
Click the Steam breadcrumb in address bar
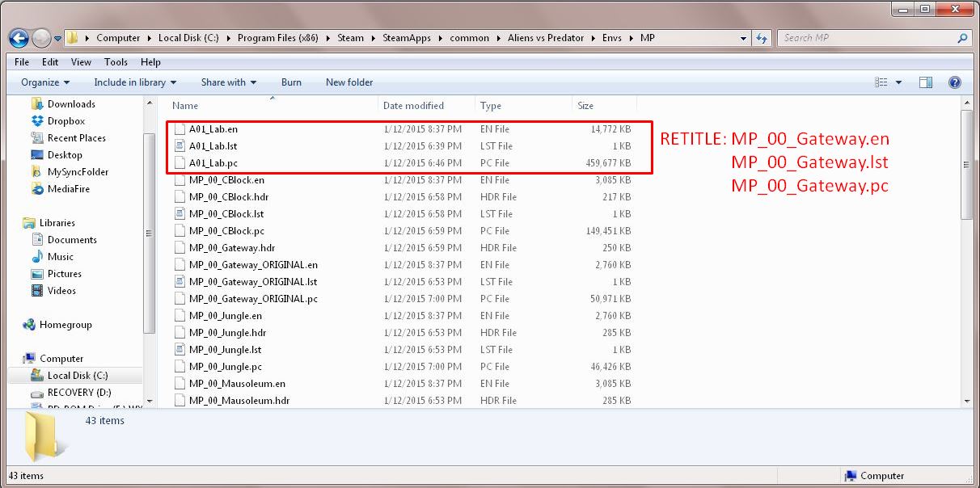click(350, 38)
